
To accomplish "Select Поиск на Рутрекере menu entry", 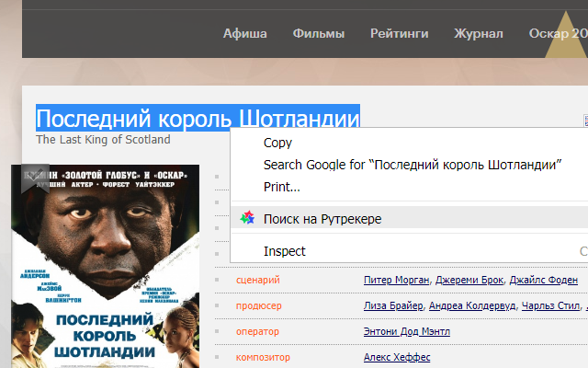I will 409,219.
